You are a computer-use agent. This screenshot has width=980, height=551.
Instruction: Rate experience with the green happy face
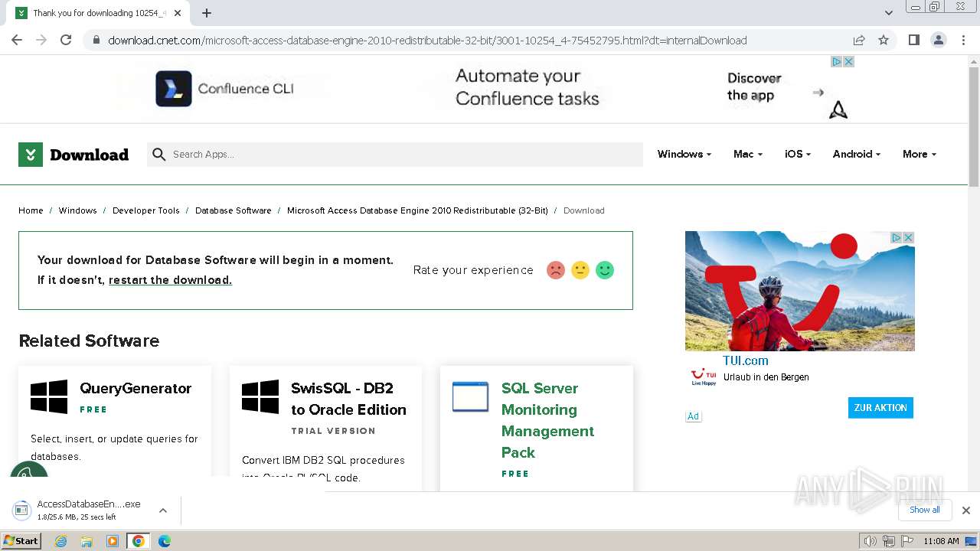click(x=605, y=270)
